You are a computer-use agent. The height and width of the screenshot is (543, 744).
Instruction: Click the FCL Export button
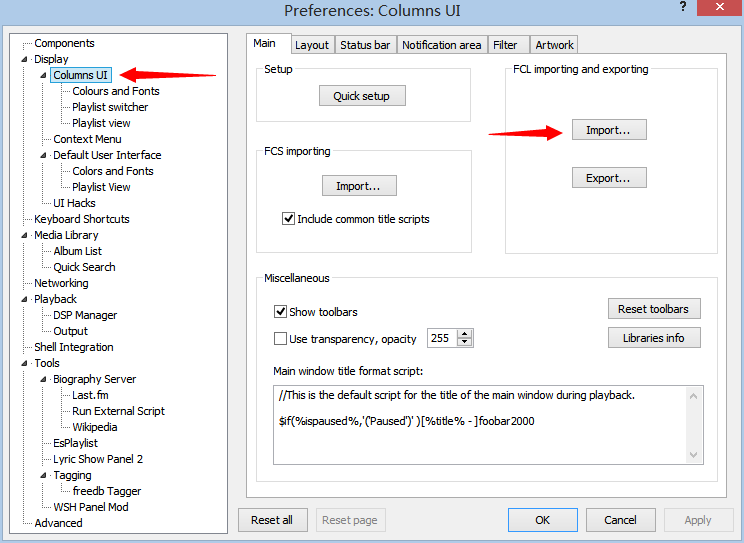pos(608,178)
